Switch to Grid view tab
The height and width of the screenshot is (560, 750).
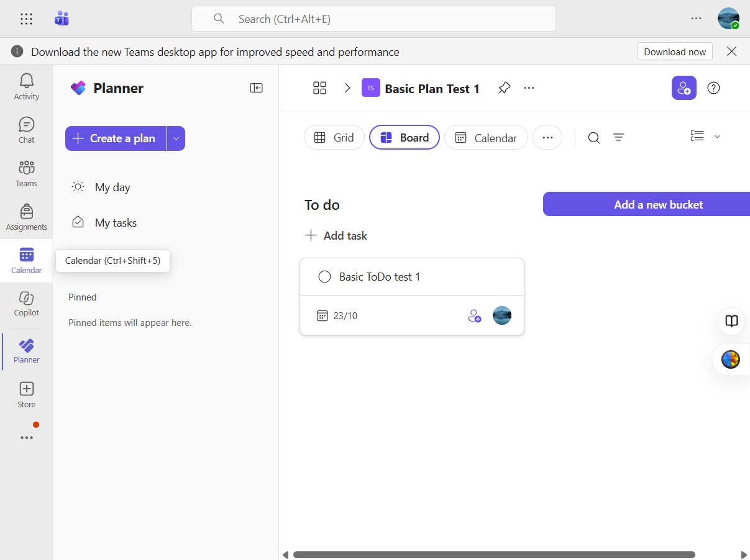tap(334, 138)
